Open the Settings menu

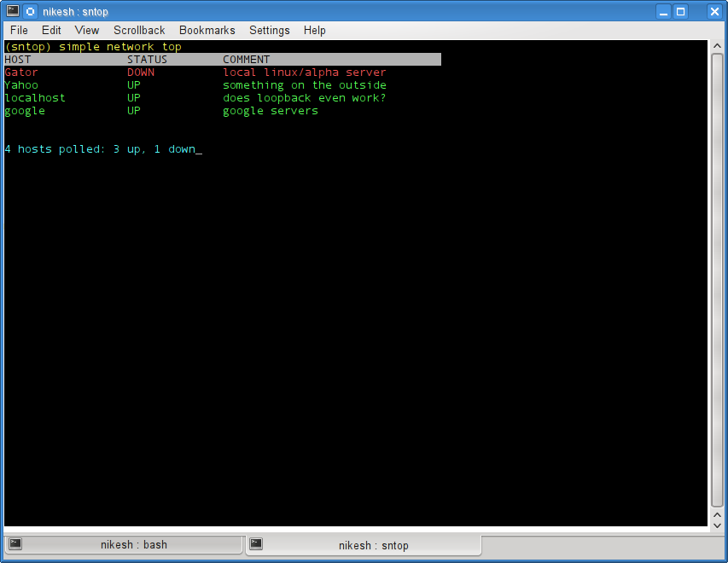tap(269, 30)
